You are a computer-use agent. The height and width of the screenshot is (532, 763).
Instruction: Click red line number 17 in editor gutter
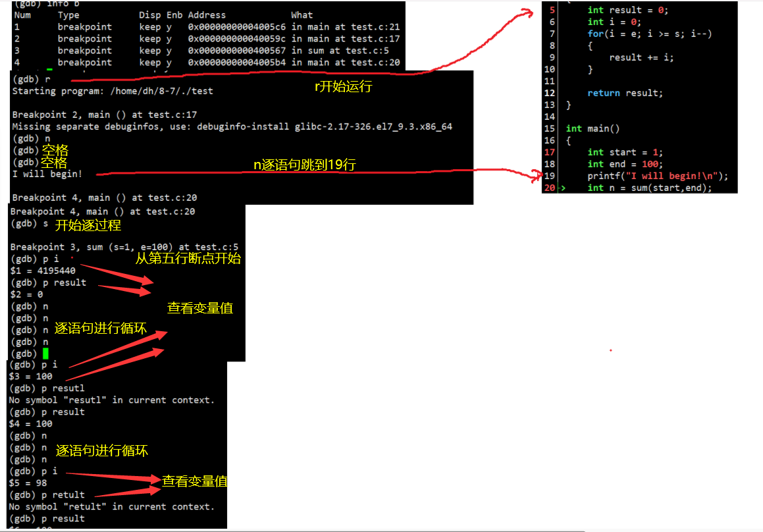pyautogui.click(x=550, y=152)
